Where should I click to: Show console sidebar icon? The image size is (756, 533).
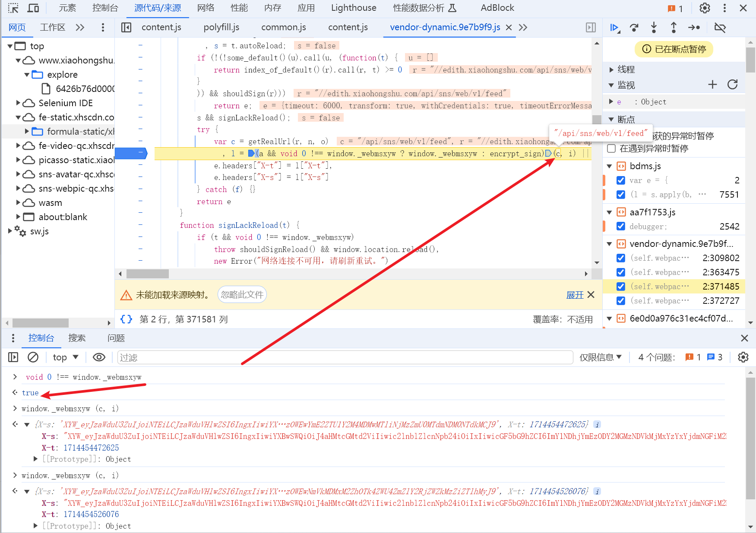pyautogui.click(x=13, y=357)
